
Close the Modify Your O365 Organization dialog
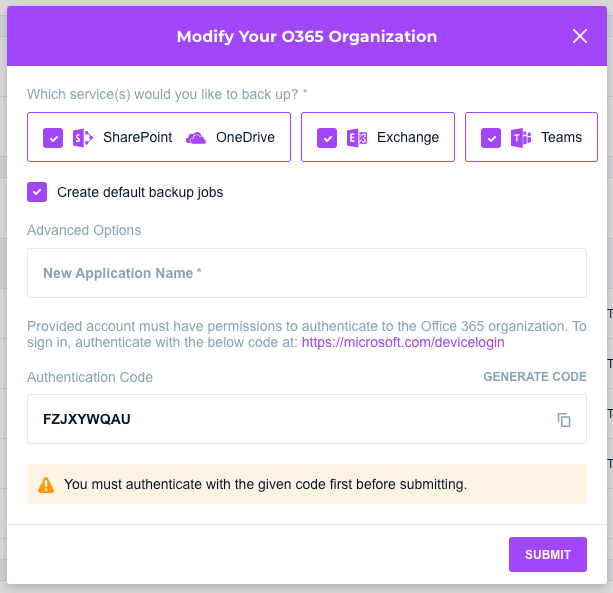(580, 36)
